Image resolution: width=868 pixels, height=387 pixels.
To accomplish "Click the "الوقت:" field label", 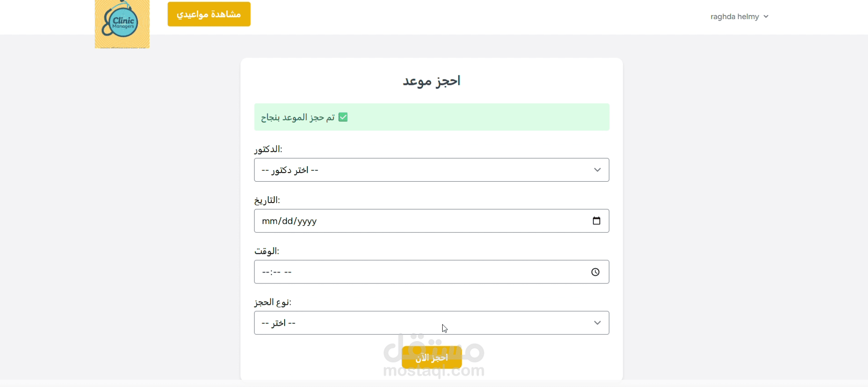I will click(x=266, y=251).
